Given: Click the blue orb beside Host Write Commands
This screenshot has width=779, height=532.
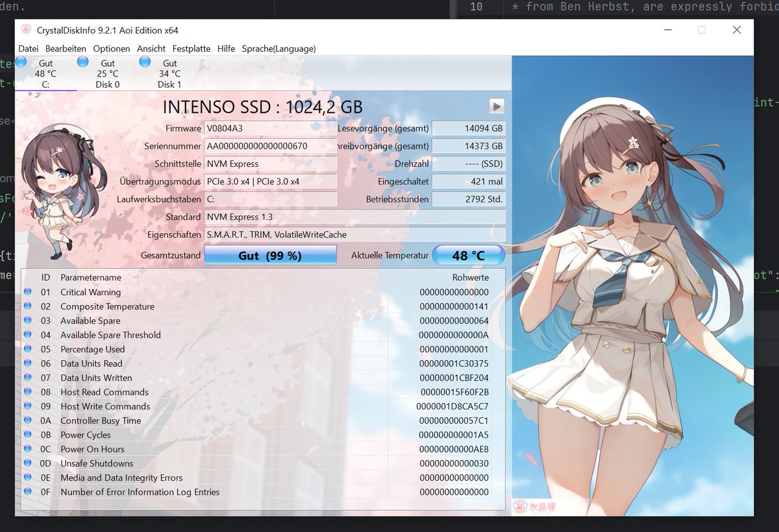Looking at the screenshot, I should click(x=28, y=406).
